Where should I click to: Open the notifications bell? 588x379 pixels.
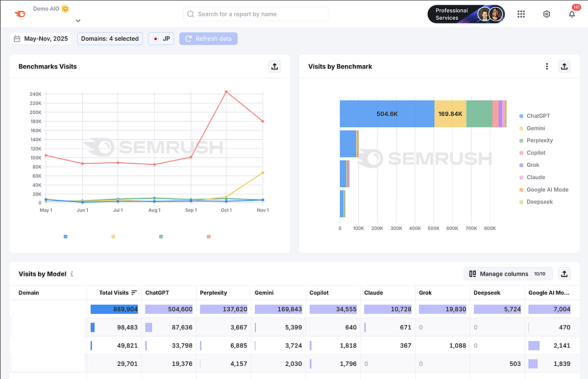point(572,14)
